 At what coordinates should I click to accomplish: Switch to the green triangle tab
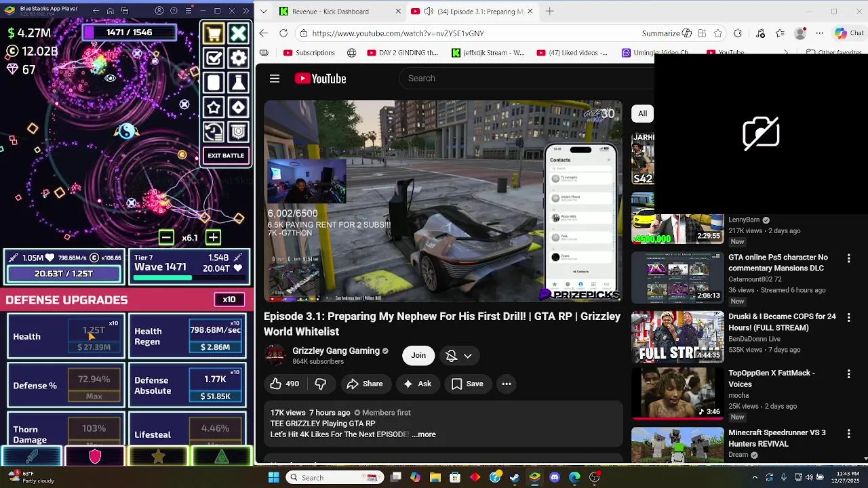[x=221, y=457]
